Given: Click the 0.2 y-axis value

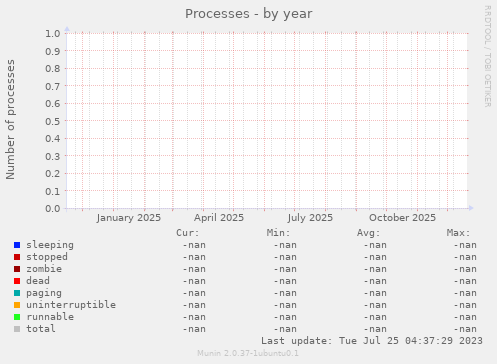Looking at the screenshot, I should (53, 174).
